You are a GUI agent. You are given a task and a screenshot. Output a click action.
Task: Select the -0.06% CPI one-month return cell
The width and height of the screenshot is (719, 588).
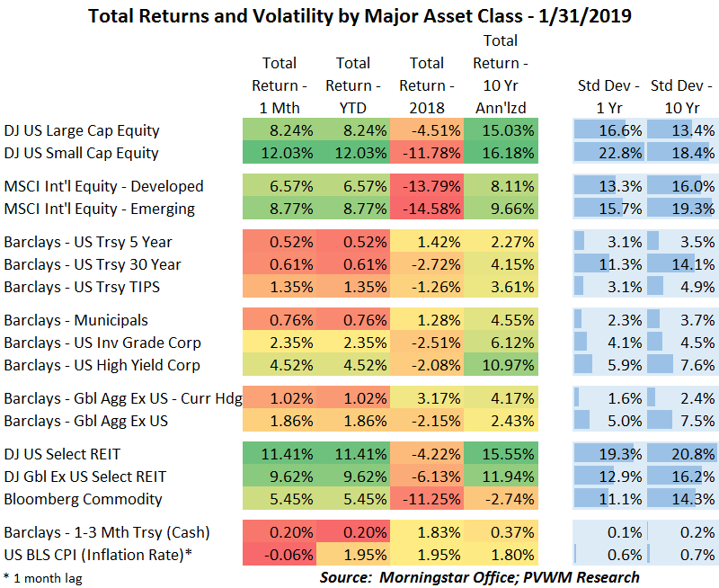pyautogui.click(x=280, y=555)
